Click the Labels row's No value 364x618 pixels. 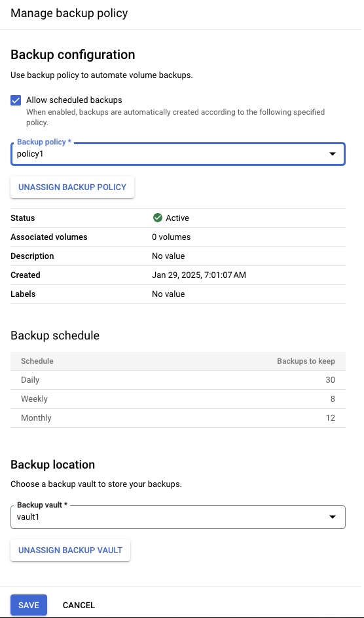(168, 294)
